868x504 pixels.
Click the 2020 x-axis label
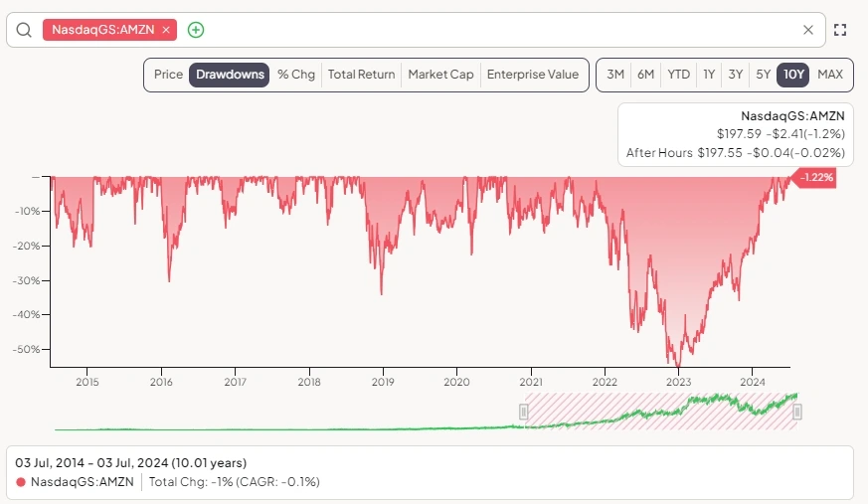click(456, 382)
